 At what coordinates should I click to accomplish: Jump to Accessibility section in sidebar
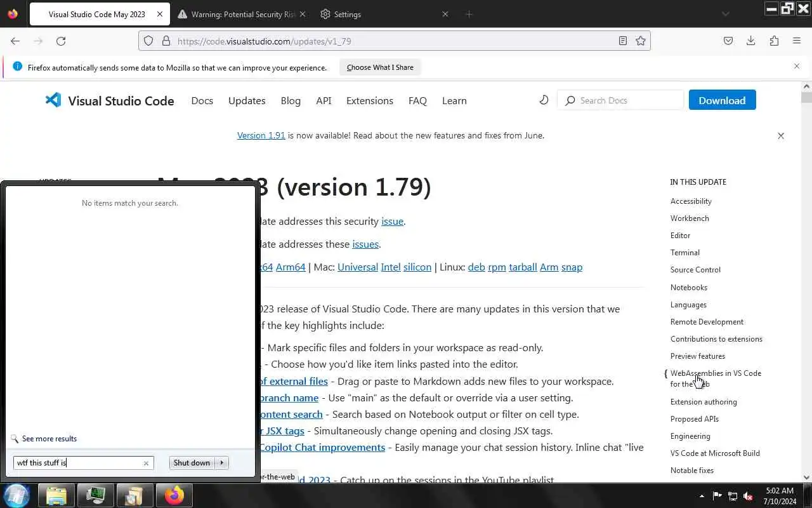tap(691, 201)
